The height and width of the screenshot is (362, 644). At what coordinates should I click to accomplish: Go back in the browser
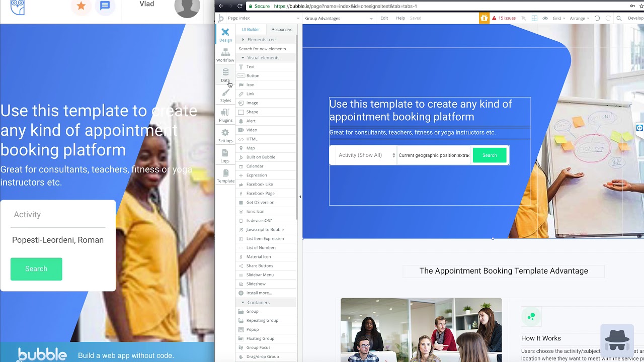click(x=221, y=6)
